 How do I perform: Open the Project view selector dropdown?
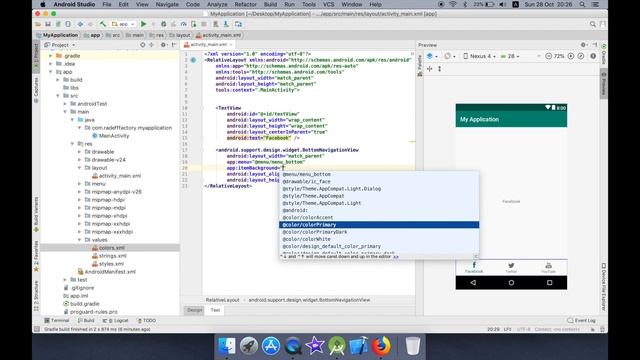60,45
